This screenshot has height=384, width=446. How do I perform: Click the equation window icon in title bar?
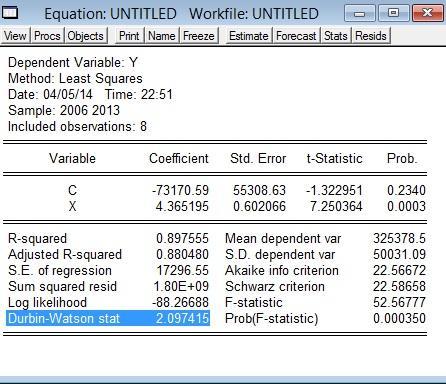tap(10, 13)
